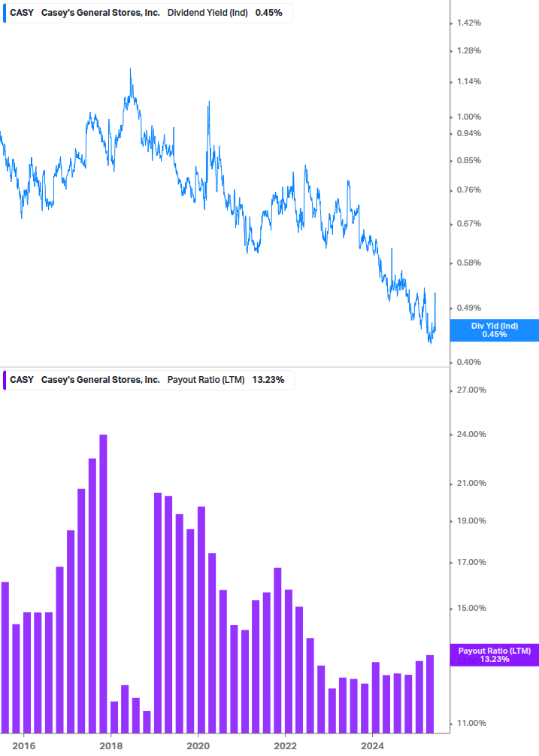Click the 0.67% dividend yield axis label

(468, 223)
